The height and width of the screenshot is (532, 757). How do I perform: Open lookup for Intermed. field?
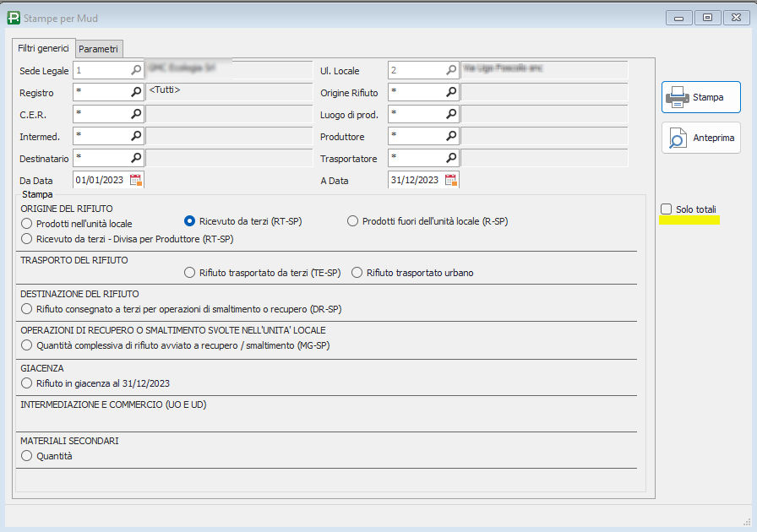[136, 136]
